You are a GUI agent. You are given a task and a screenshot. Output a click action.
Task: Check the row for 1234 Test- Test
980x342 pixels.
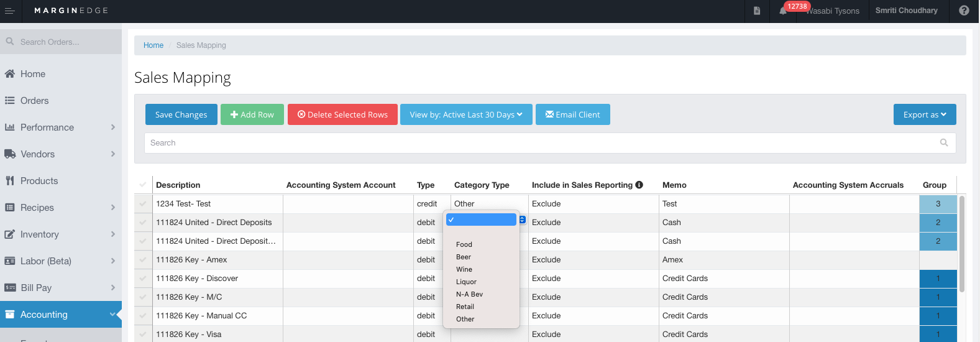tap(143, 204)
